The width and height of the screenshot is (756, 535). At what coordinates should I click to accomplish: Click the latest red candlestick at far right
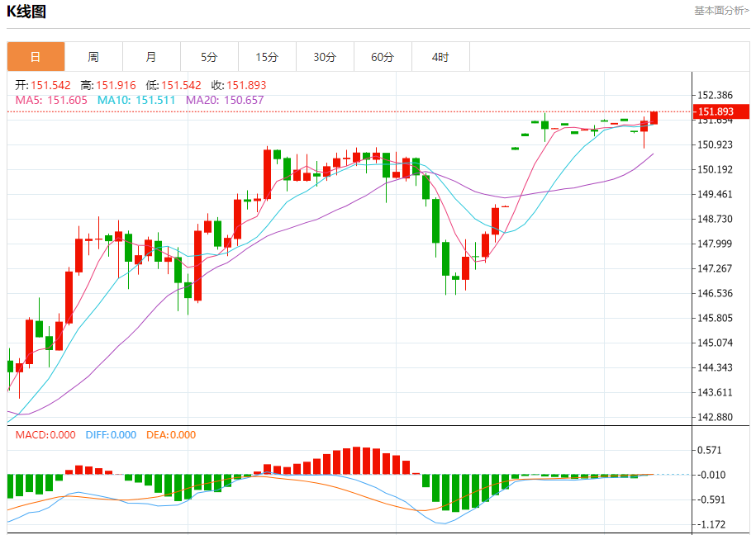point(654,118)
